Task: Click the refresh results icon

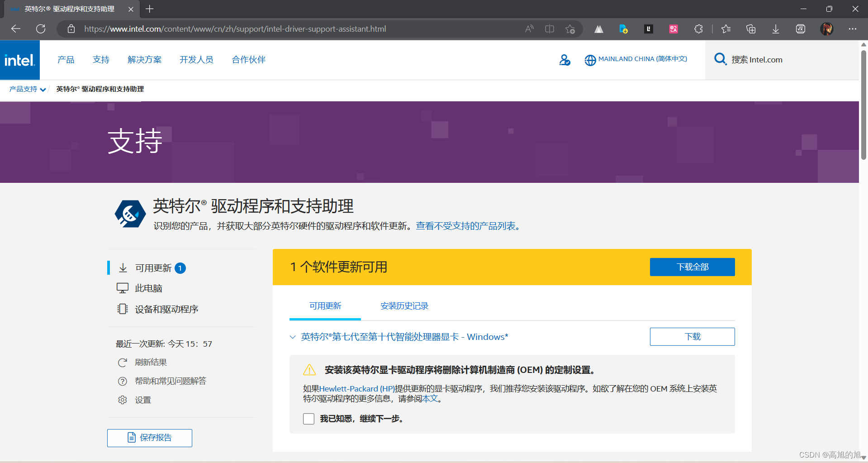Action: click(x=123, y=363)
